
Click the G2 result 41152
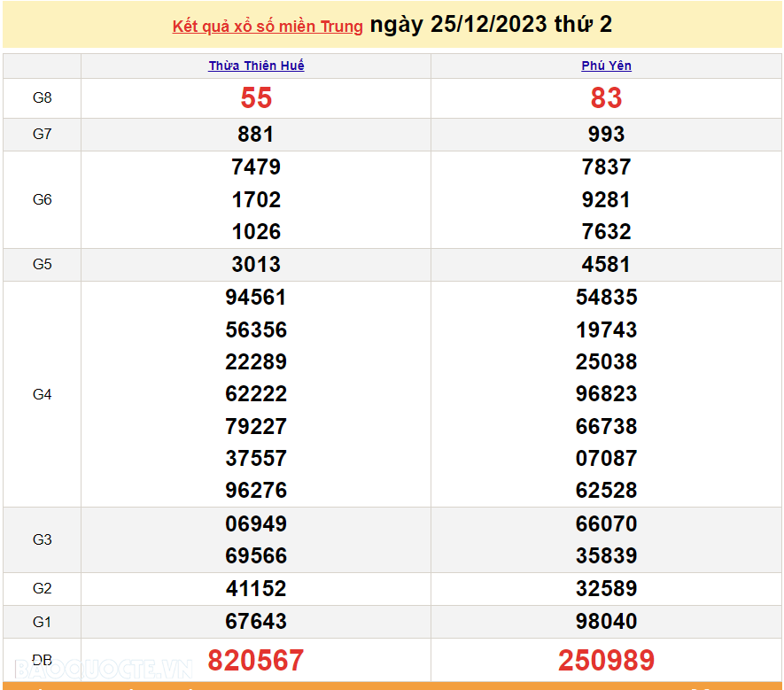(256, 589)
